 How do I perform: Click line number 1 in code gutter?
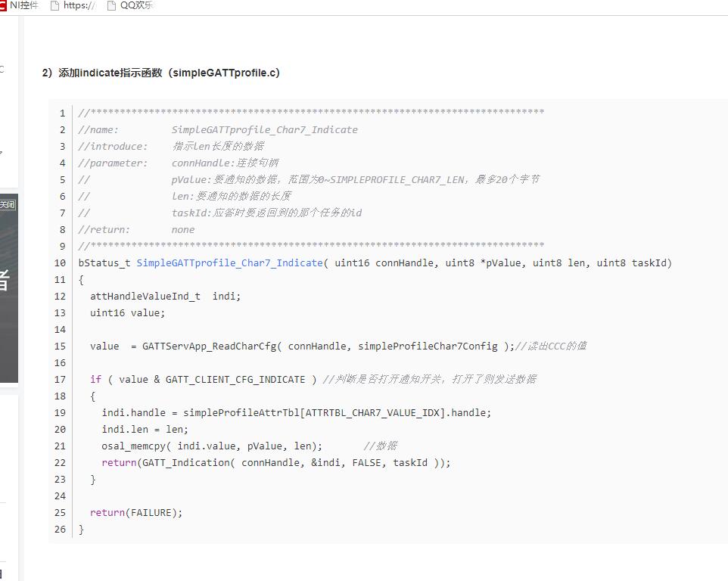pos(62,113)
